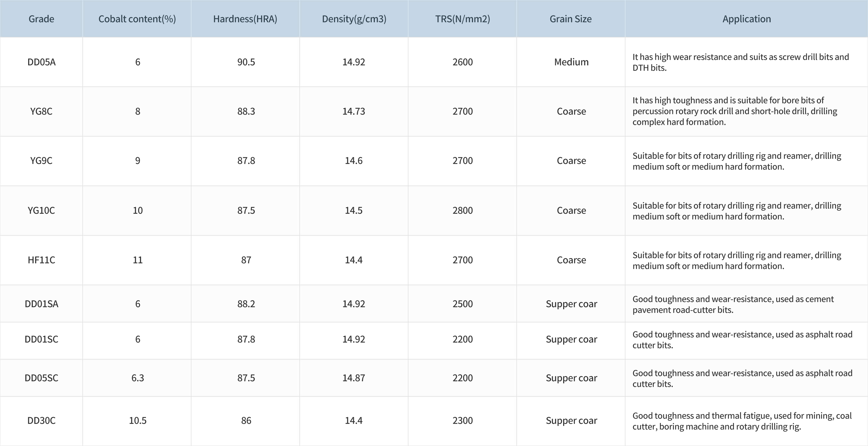Select the Hardness(HRA) header cell
Viewport: 868px width, 446px height.
[x=245, y=19]
